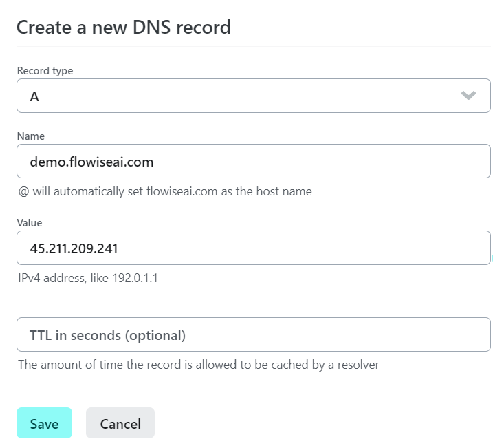
Task: Cancel creating the DNS record
Action: 120,423
